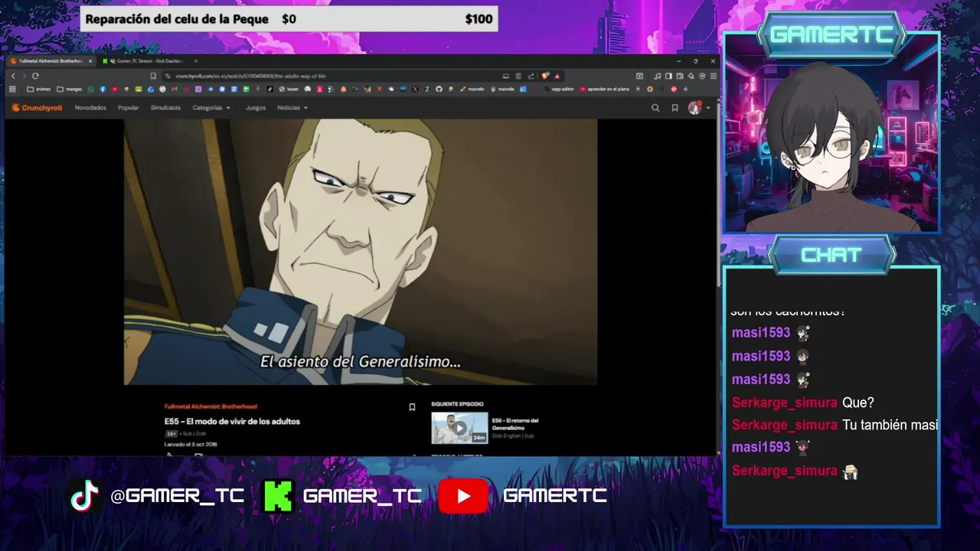The width and height of the screenshot is (980, 551).
Task: Open Novedades in Crunchyroll nav
Action: (90, 108)
